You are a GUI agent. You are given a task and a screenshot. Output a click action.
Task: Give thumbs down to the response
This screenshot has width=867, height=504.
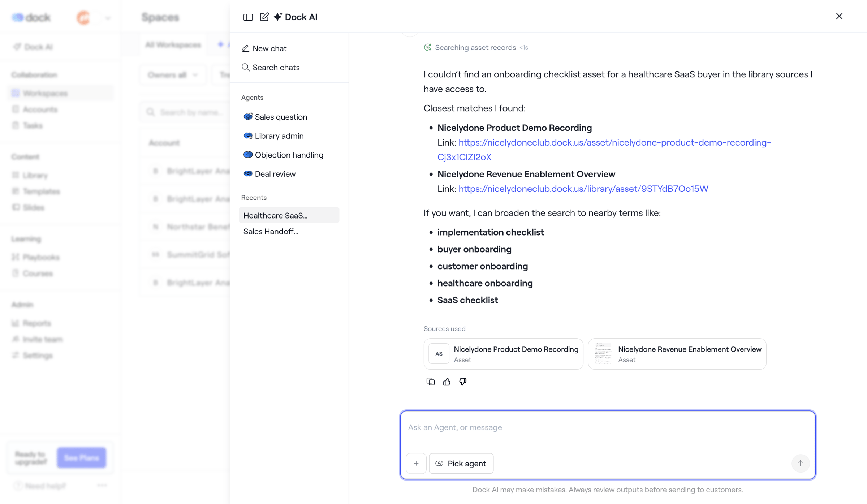463,382
